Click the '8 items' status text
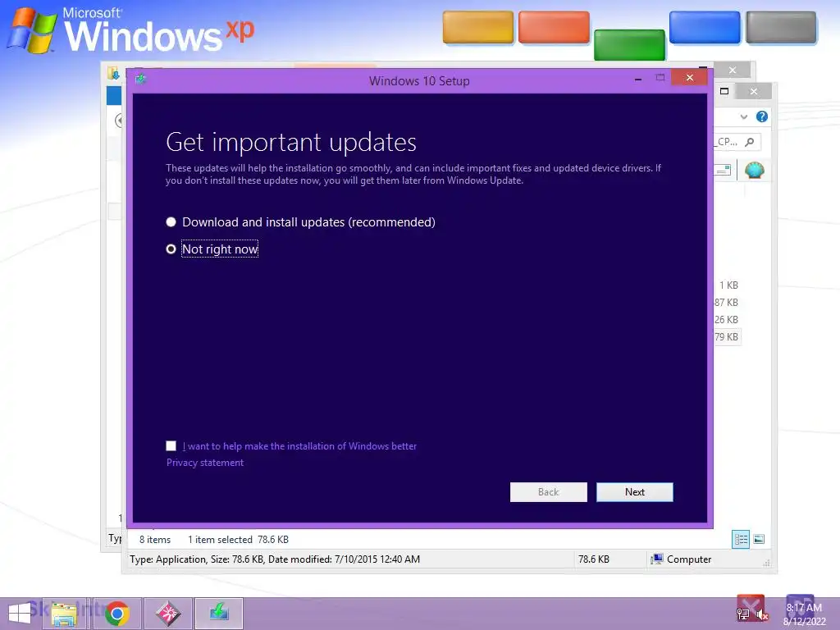840x630 pixels. (x=155, y=540)
